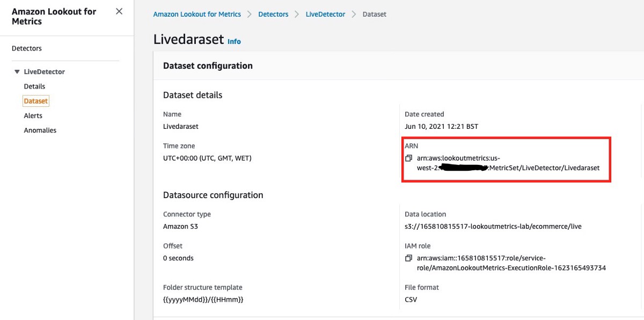This screenshot has width=644, height=320.
Task: Click the Jun 10, 2021 12:21 BST value
Action: point(441,127)
